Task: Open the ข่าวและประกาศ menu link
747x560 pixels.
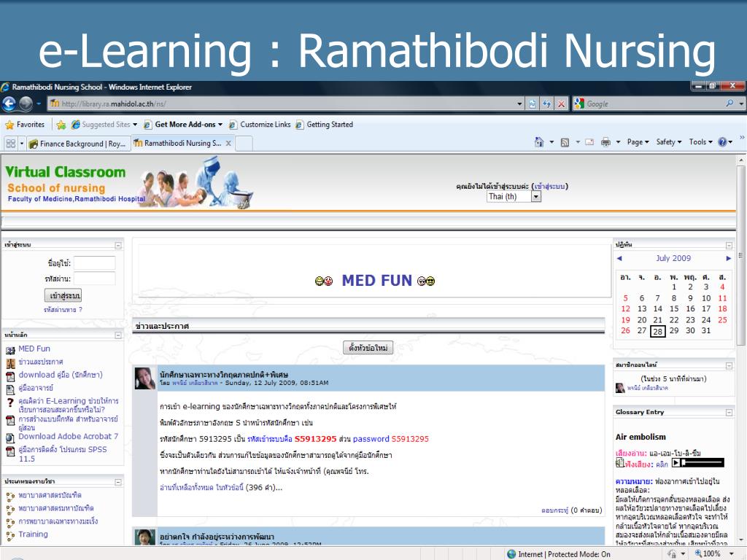Action: tap(41, 362)
